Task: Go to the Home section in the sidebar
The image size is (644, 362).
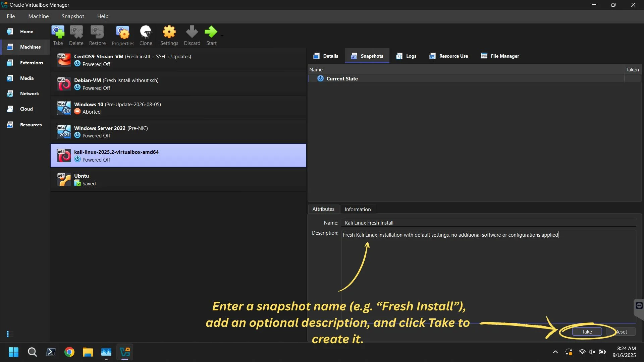Action: pyautogui.click(x=26, y=31)
